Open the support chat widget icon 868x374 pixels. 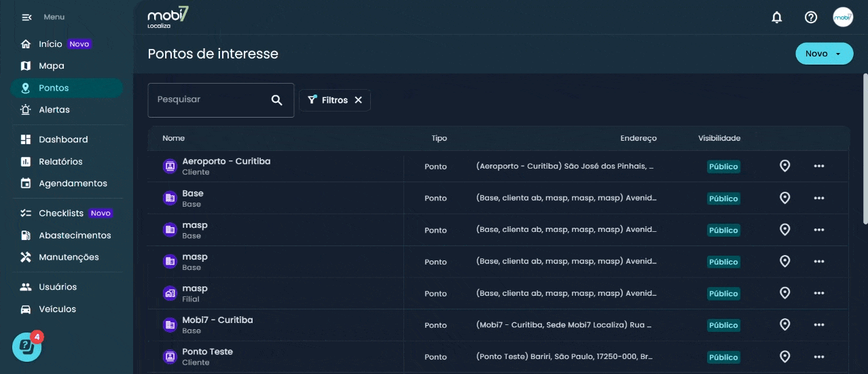point(26,347)
